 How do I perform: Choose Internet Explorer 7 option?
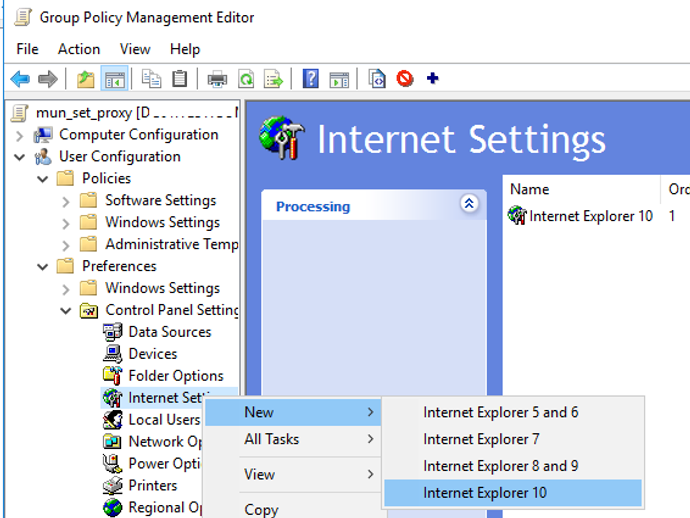point(513,439)
